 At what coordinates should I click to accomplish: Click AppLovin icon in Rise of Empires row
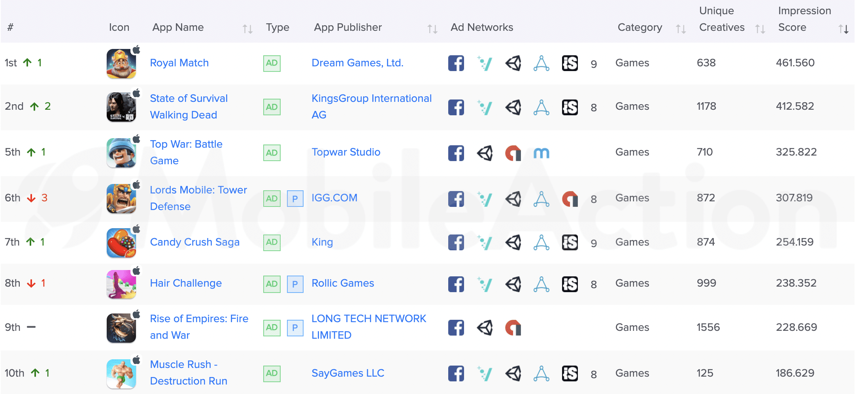513,328
